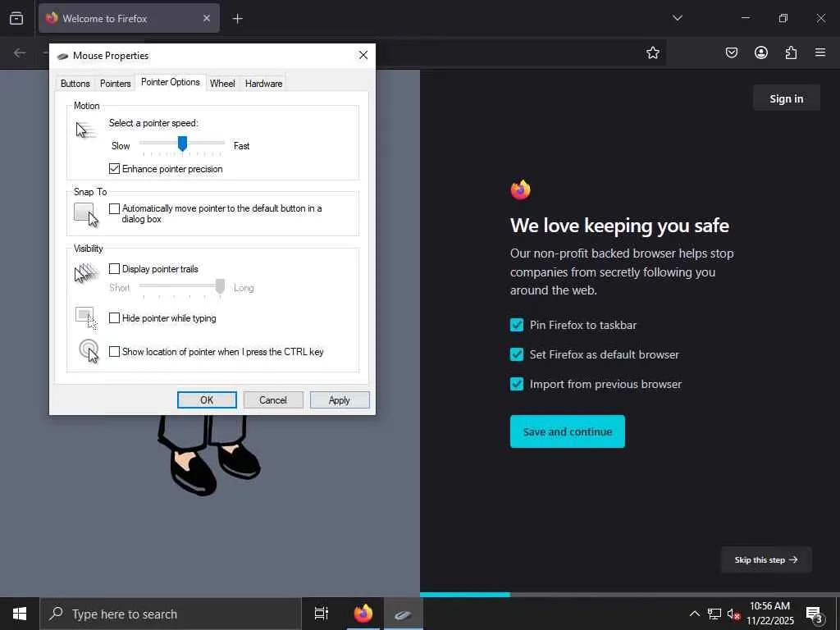
Task: Open Task View from the taskbar
Action: click(x=322, y=614)
